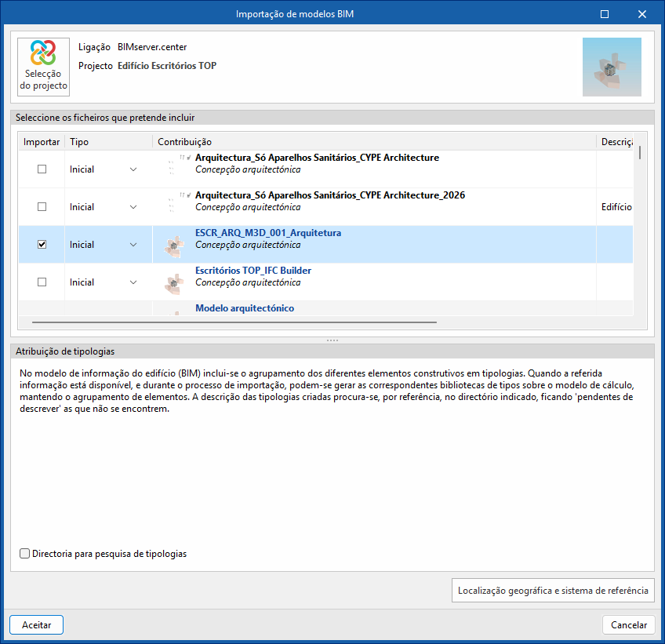Screen dimensions: 665x644
Task: Click the Contribuição column header
Action: coord(375,142)
